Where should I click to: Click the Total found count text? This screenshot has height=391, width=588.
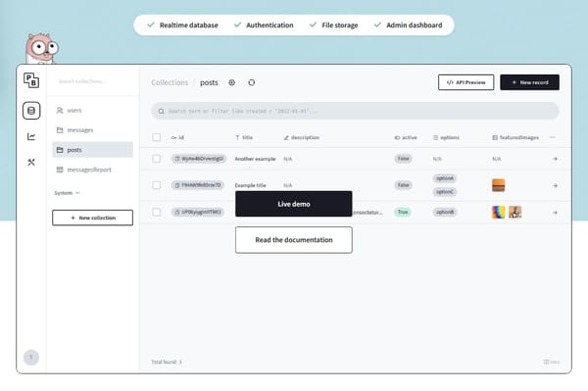pyautogui.click(x=167, y=362)
